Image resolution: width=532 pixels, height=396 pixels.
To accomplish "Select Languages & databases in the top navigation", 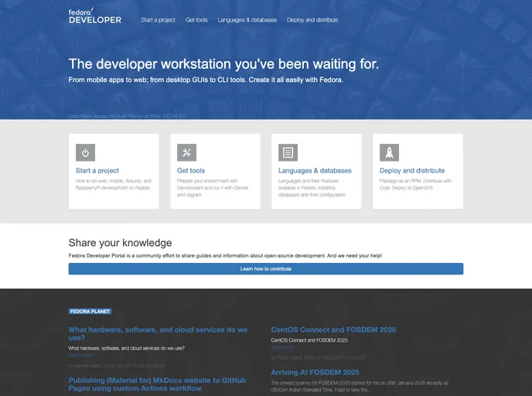I will point(247,20).
